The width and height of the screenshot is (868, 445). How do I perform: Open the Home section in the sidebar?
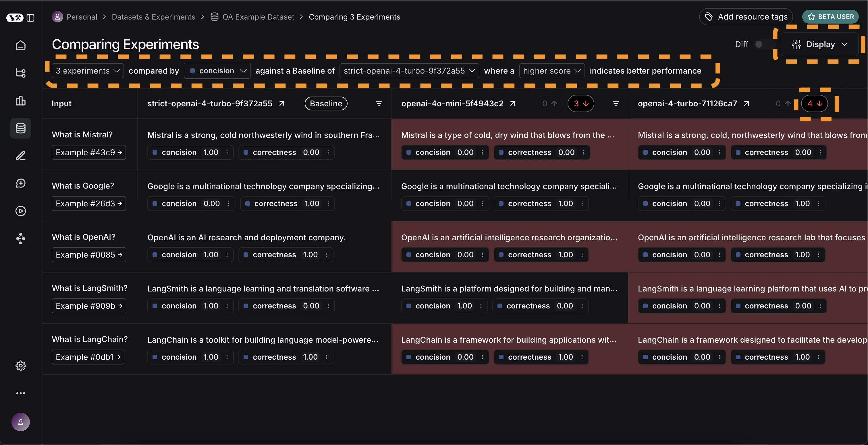point(21,45)
